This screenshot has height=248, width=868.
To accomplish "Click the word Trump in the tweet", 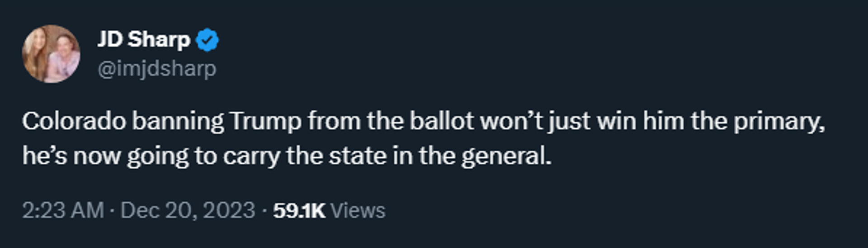I will click(265, 122).
